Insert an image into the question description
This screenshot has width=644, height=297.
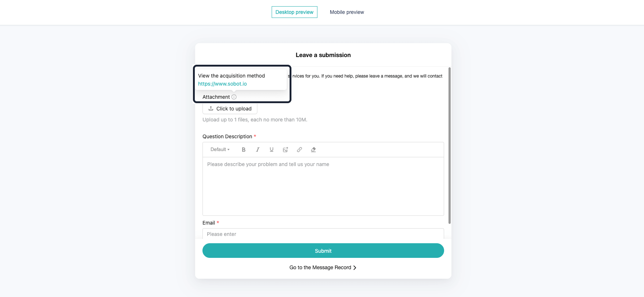coord(286,150)
